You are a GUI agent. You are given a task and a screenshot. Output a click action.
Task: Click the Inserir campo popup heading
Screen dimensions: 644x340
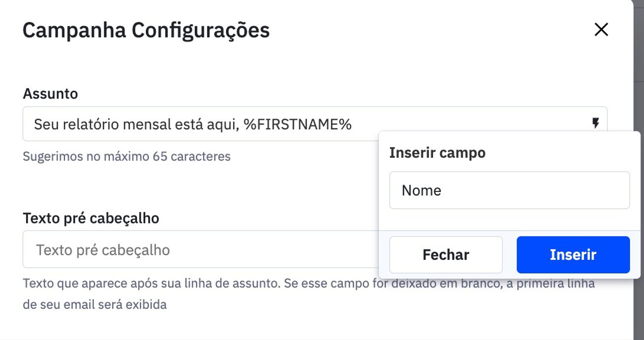(437, 153)
